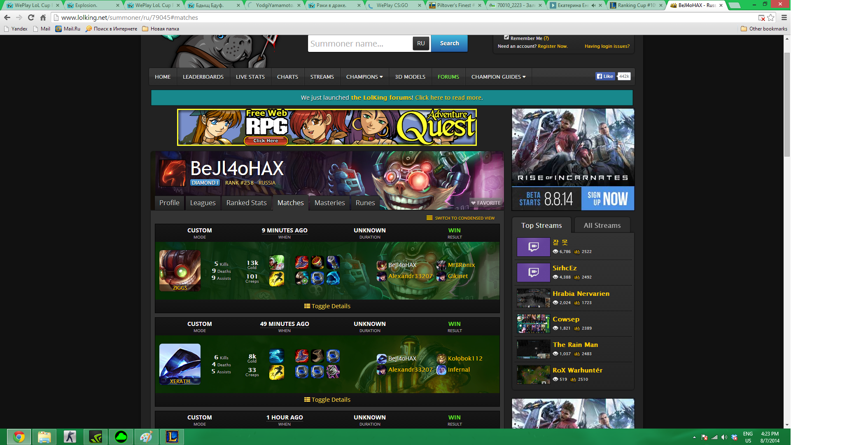The width and height of the screenshot is (868, 445).
Task: Click the browser reload page icon
Action: point(31,17)
